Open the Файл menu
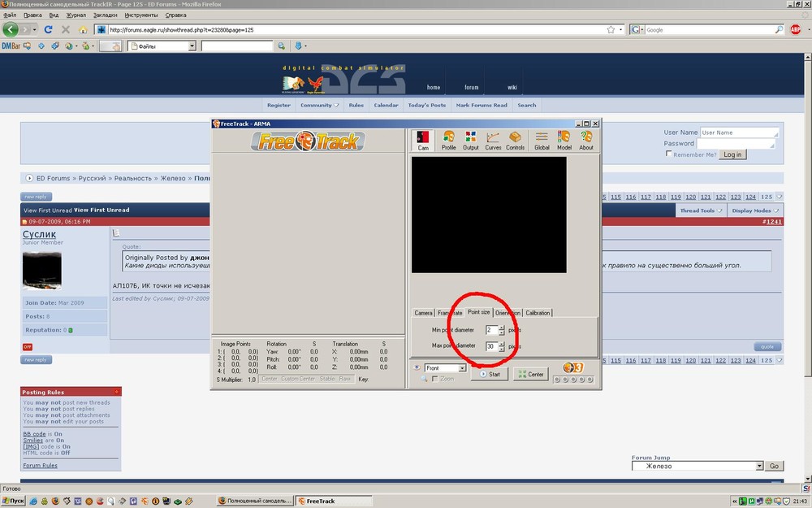 [x=10, y=15]
